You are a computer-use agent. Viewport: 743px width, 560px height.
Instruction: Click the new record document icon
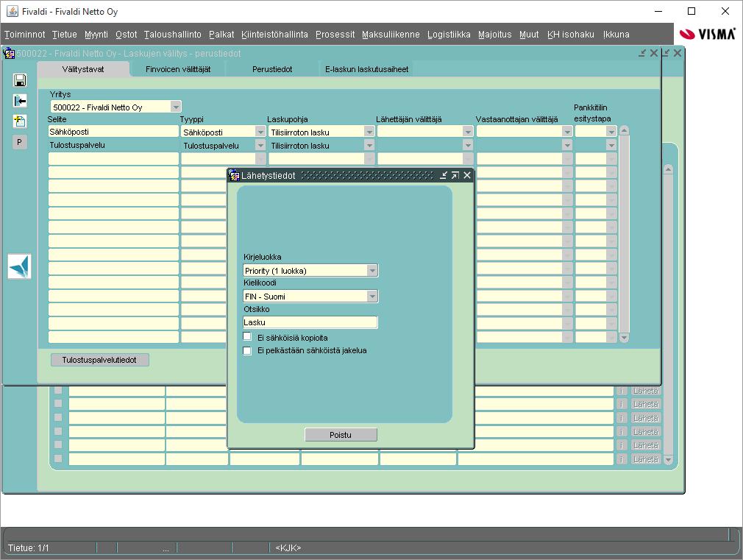(x=19, y=121)
